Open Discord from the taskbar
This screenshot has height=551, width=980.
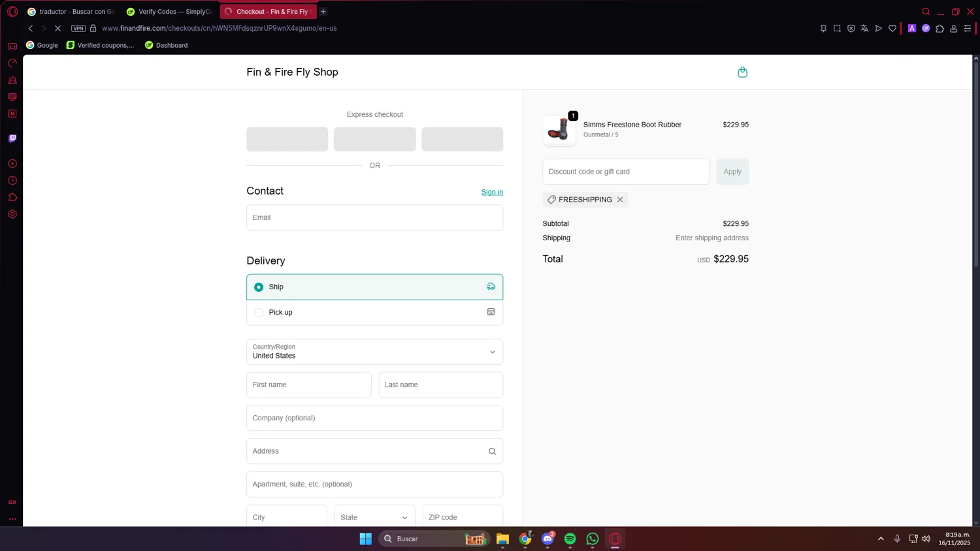click(547, 539)
